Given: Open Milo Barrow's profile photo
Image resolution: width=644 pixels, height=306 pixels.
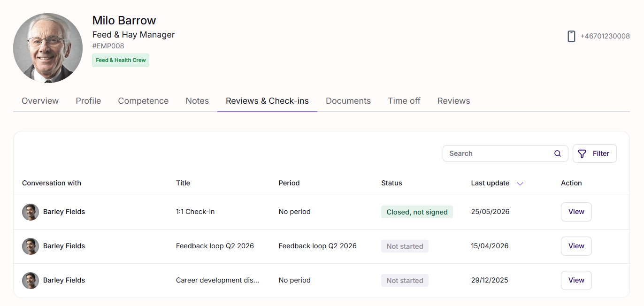Looking at the screenshot, I should pyautogui.click(x=48, y=48).
